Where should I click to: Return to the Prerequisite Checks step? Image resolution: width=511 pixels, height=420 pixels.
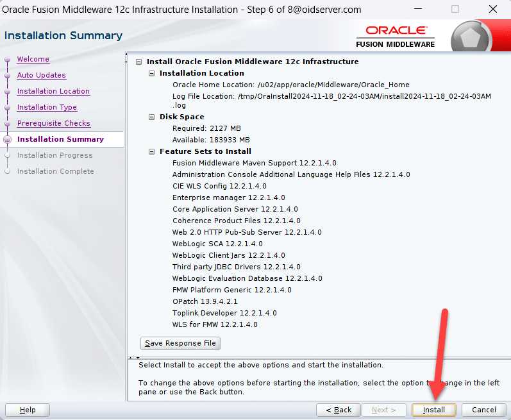point(53,124)
